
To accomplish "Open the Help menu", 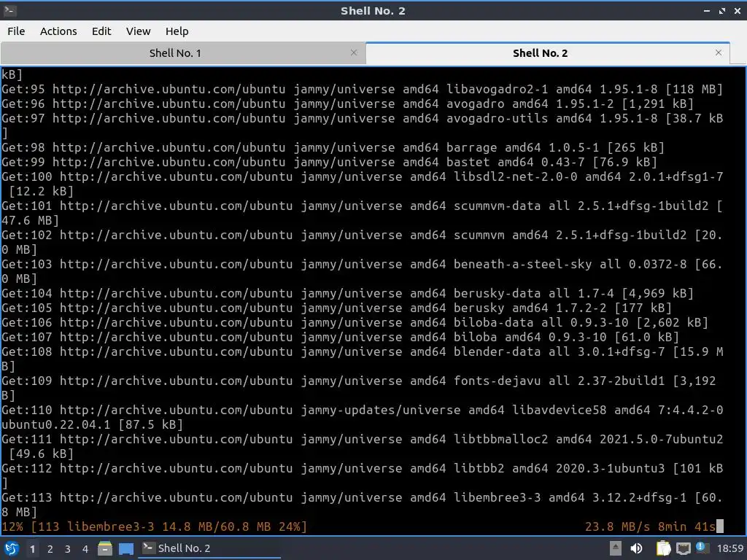I will 177,31.
